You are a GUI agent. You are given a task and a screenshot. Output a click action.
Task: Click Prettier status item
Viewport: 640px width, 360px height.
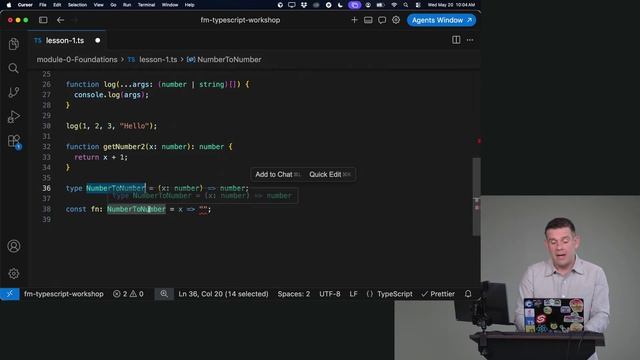click(x=438, y=294)
